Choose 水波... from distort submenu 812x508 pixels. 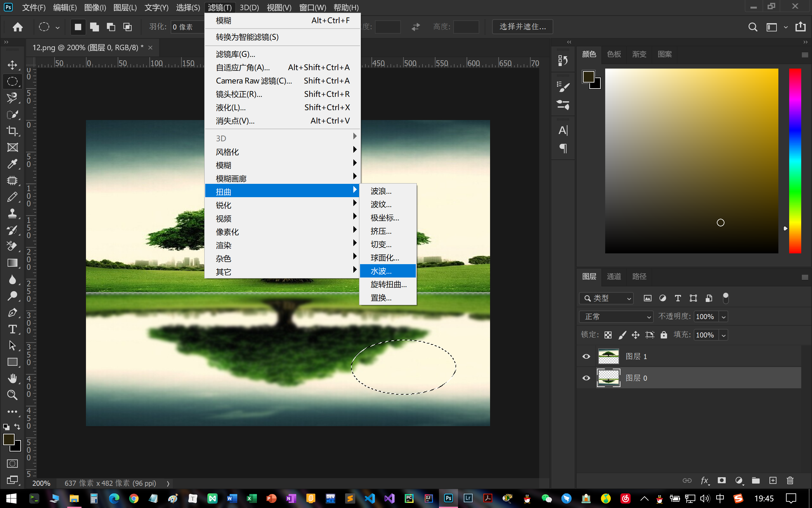pyautogui.click(x=388, y=271)
